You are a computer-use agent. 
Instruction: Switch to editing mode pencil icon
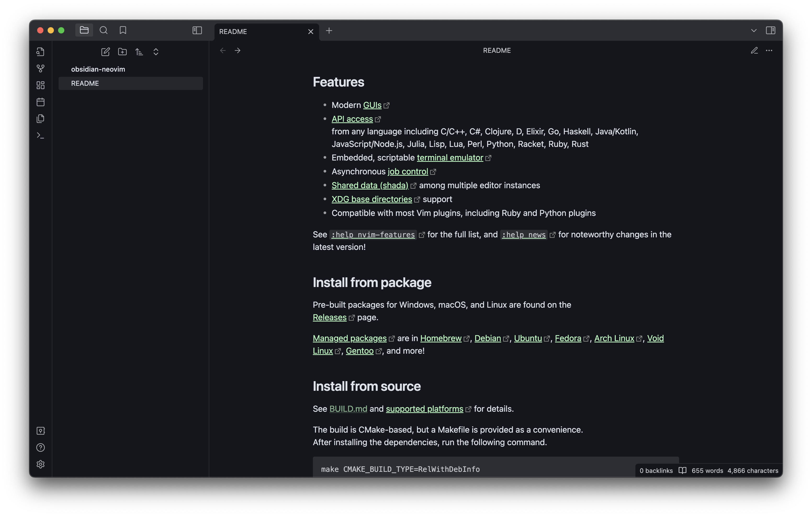[754, 50]
